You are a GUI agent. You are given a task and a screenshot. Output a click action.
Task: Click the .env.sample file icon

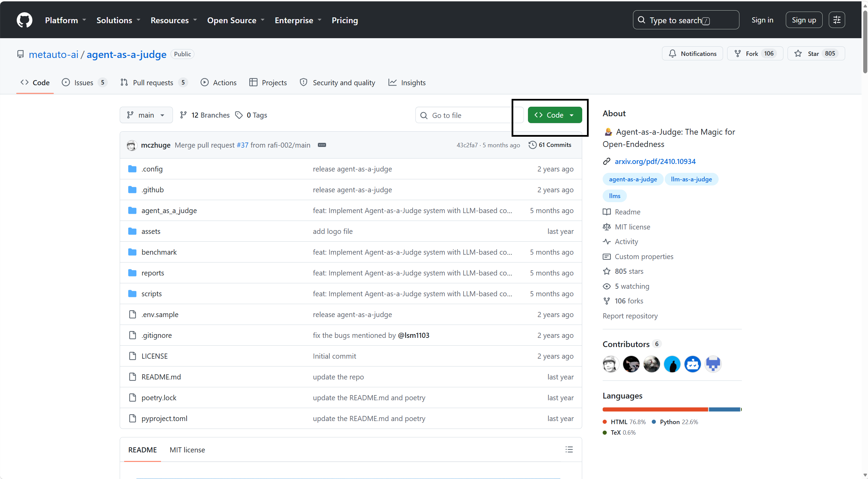coord(132,315)
